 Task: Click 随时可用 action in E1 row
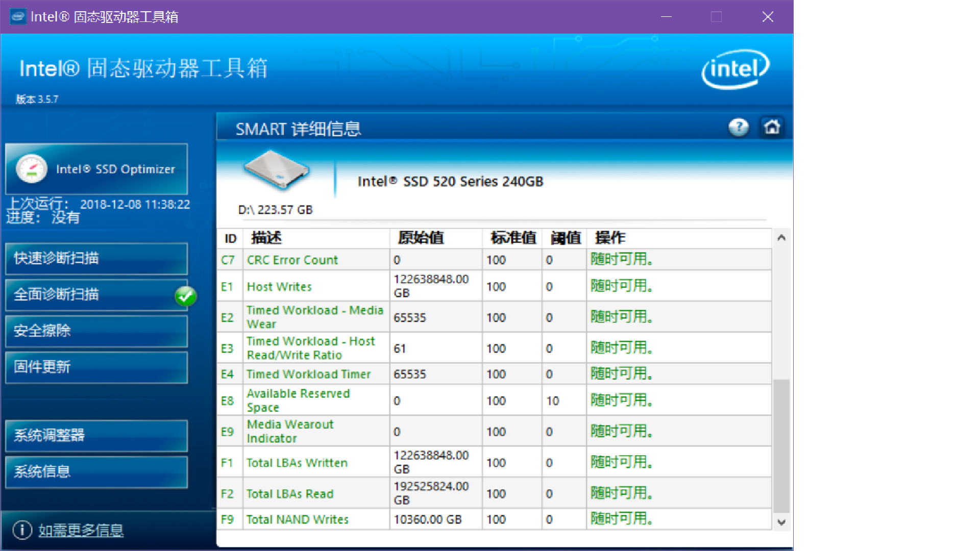(x=622, y=286)
